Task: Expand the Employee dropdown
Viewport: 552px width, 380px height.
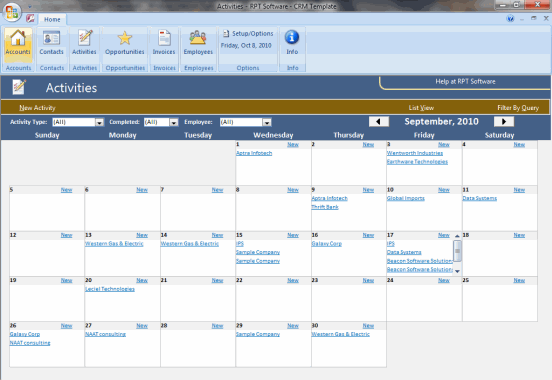Action: (267, 122)
